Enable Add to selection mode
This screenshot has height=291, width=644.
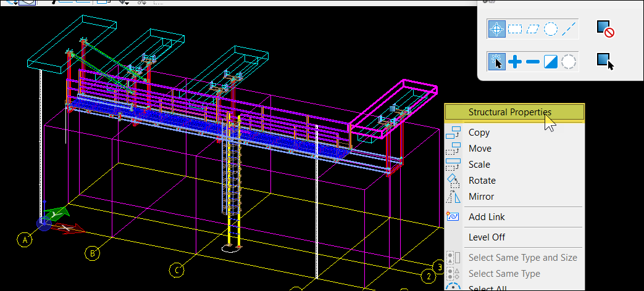pos(515,61)
